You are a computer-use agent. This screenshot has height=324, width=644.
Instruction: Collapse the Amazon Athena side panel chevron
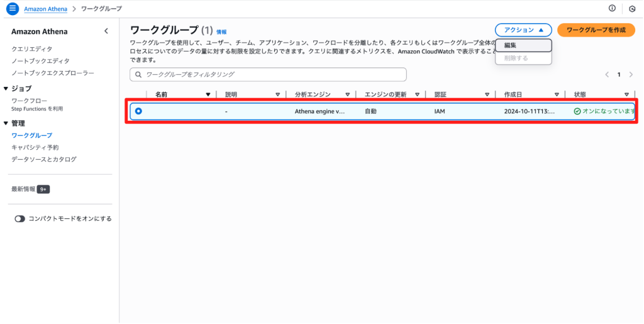click(106, 31)
